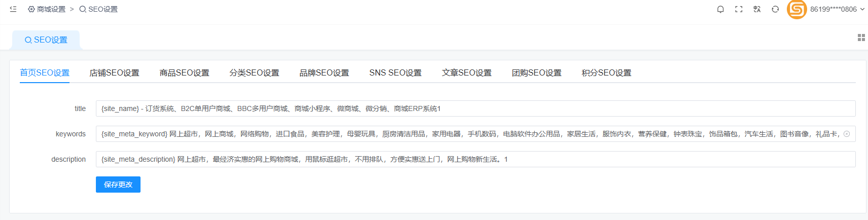This screenshot has height=220, width=868.
Task: Open the 商品SEO设置 tab
Action: [x=184, y=73]
